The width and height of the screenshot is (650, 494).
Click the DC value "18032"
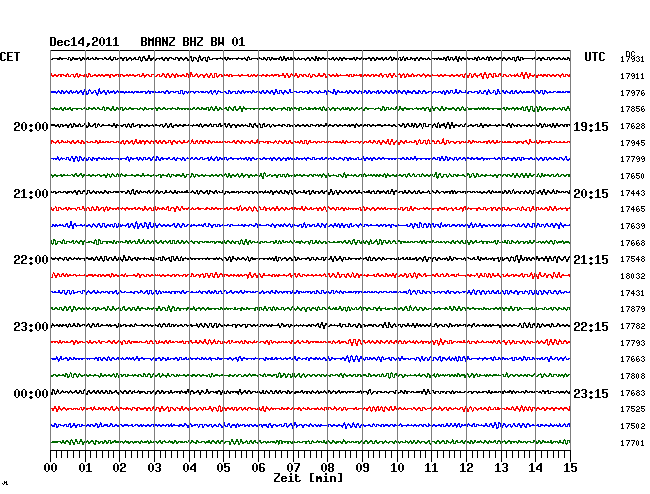[633, 276]
